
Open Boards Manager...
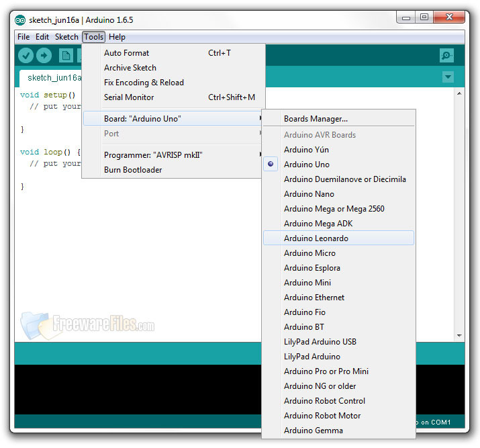[x=338, y=118]
